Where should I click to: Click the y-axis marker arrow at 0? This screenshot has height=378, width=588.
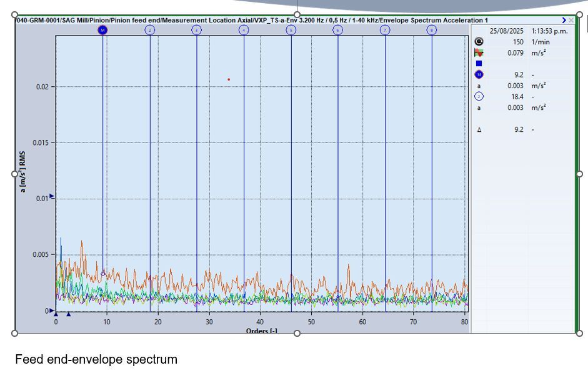coord(52,311)
